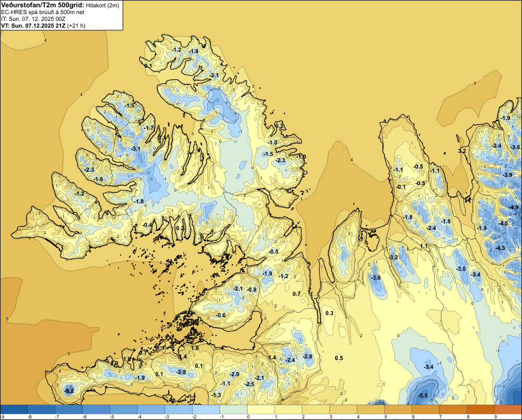Image resolution: width=522 pixels, height=420 pixels.
Task: Click the 6 label on the color scale
Action: click(413, 417)
